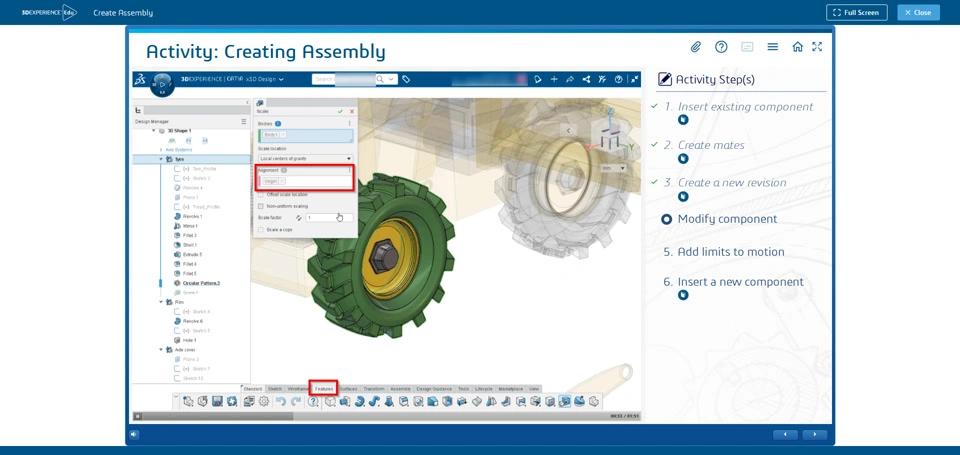Click the Revolve feature icon in Features toolbar
This screenshot has width=960, height=455.
click(360, 402)
